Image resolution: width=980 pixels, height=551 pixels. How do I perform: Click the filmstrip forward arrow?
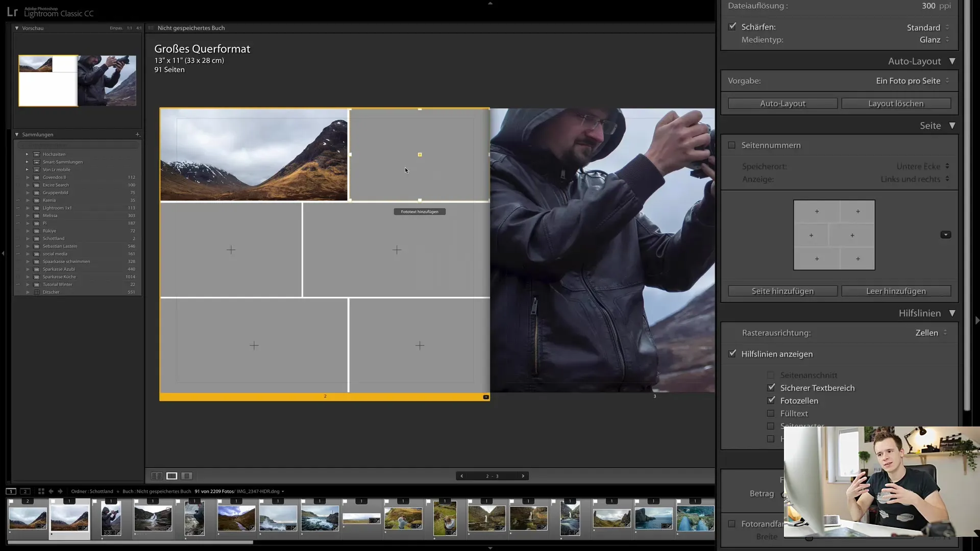[60, 491]
